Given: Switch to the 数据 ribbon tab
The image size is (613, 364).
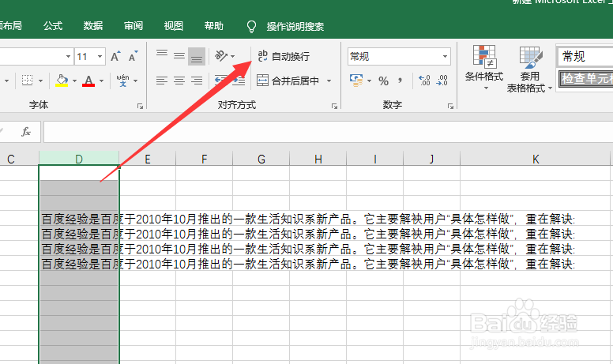Looking at the screenshot, I should point(93,26).
